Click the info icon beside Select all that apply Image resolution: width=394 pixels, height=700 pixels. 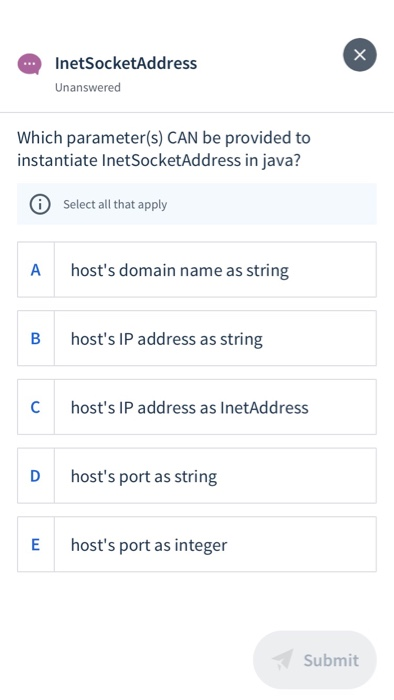[40, 204]
